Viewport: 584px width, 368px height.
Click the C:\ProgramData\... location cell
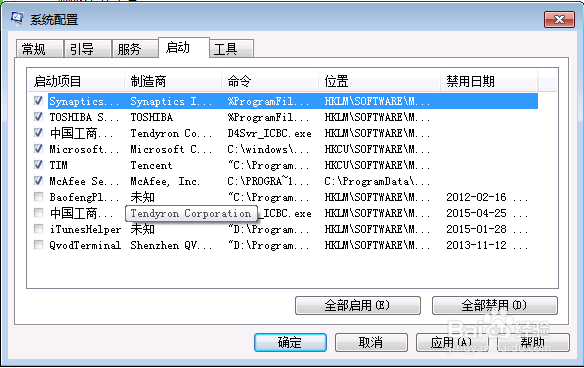pos(377,181)
